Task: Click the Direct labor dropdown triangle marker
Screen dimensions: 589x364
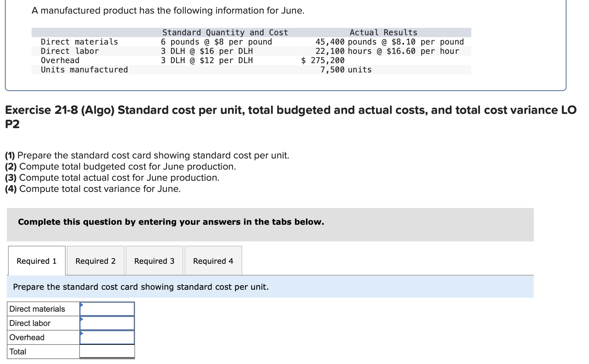Action: point(81,319)
